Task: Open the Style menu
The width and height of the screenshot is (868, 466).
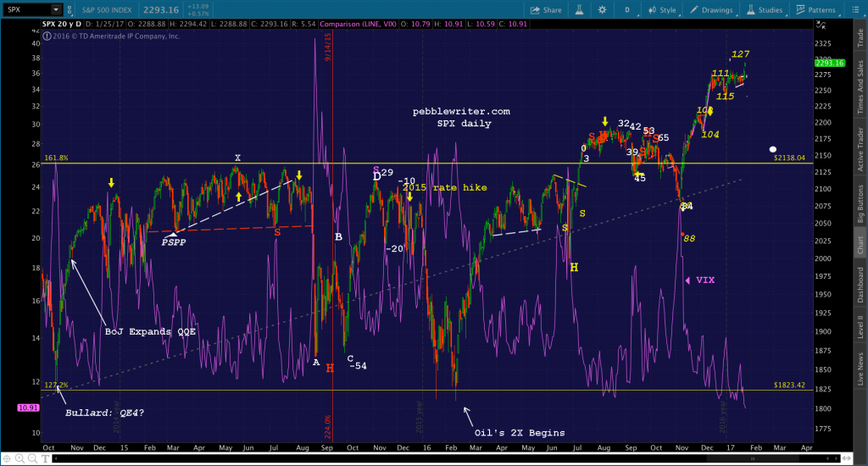Action: [x=662, y=10]
